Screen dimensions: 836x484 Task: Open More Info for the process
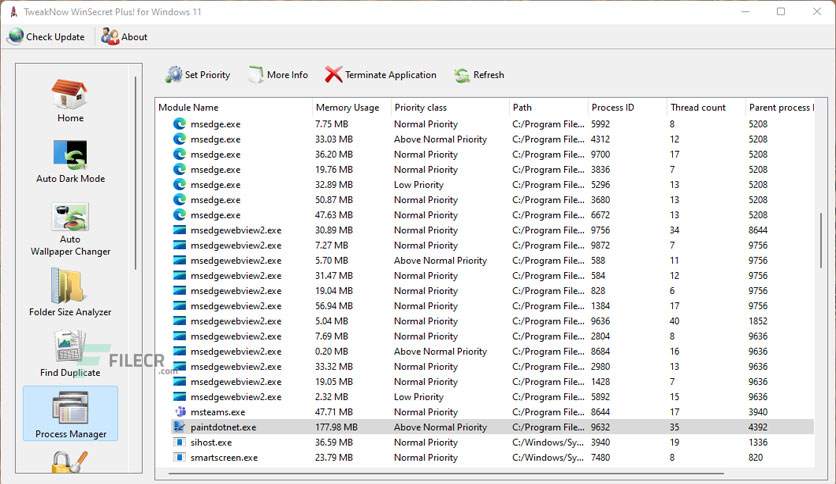pos(278,75)
